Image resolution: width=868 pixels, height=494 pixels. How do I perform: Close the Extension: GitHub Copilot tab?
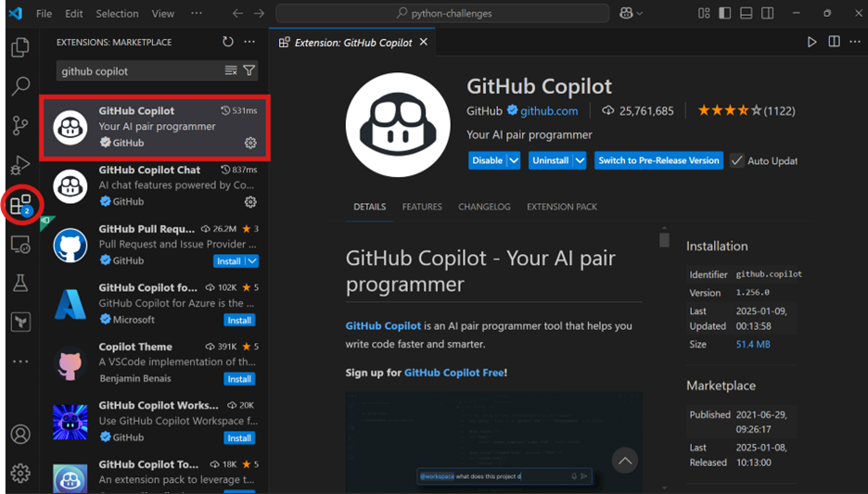point(424,42)
